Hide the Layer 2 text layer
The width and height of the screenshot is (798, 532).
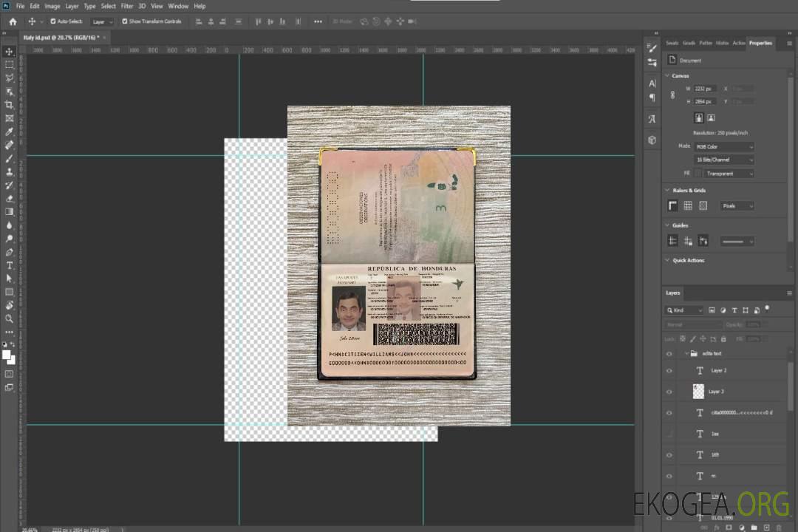[669, 370]
